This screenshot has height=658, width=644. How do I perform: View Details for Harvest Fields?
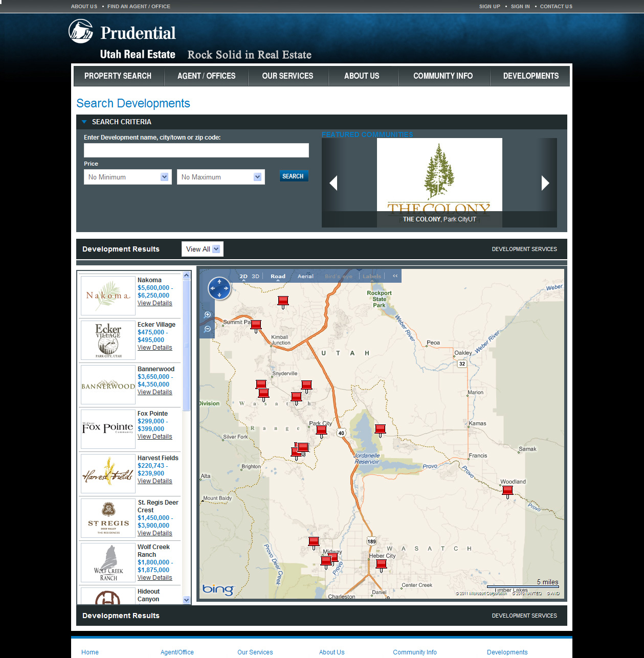[x=154, y=481]
